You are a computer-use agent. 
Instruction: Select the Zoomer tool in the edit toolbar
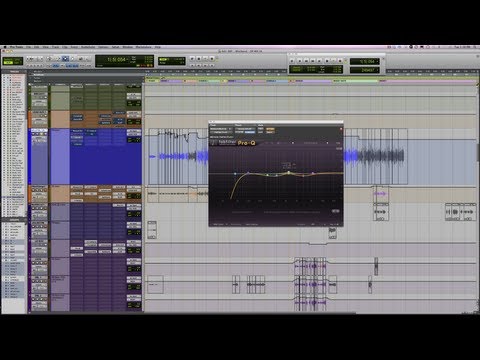click(49, 59)
